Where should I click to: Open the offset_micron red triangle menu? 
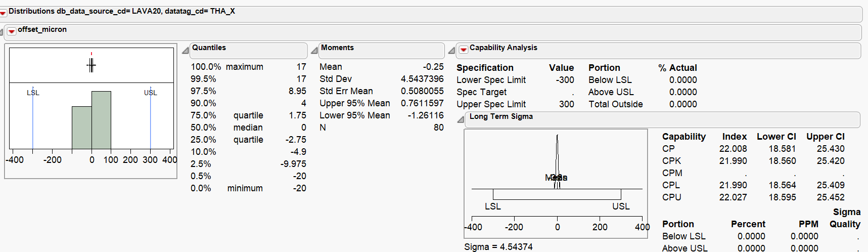click(12, 31)
